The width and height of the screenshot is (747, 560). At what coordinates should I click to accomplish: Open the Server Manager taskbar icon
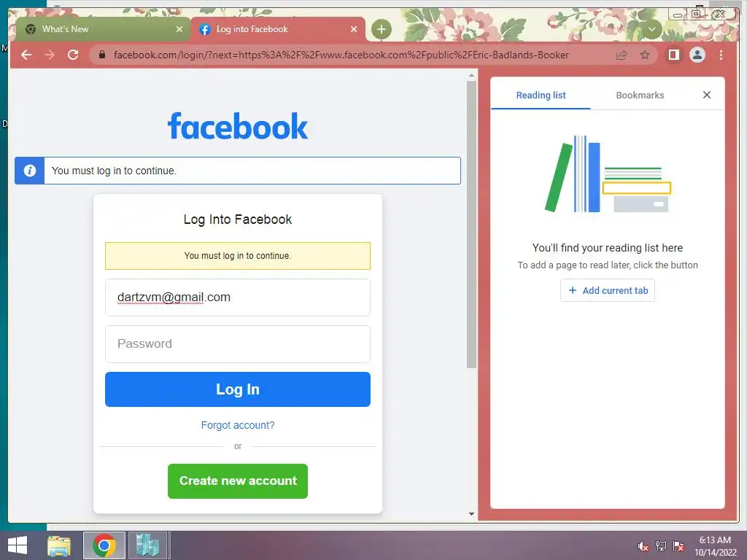coord(147,545)
